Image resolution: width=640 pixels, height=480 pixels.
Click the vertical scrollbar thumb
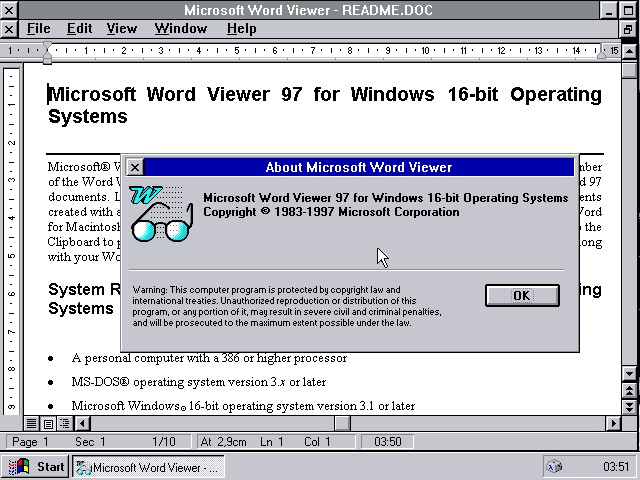629,69
